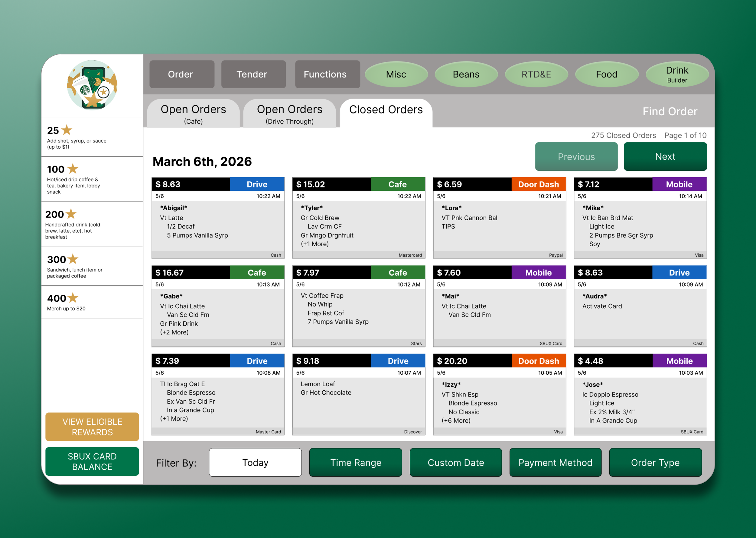Select the 300 star reward icon

coord(73,259)
